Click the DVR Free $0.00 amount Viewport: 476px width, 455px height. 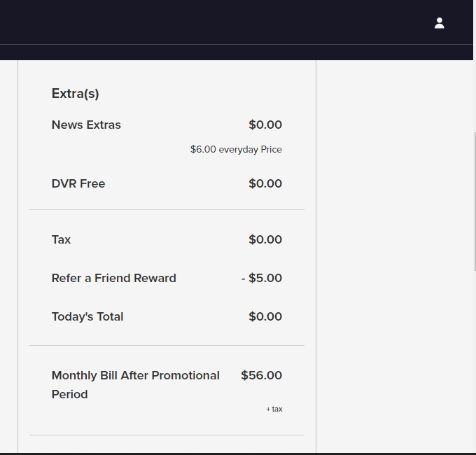tap(265, 183)
